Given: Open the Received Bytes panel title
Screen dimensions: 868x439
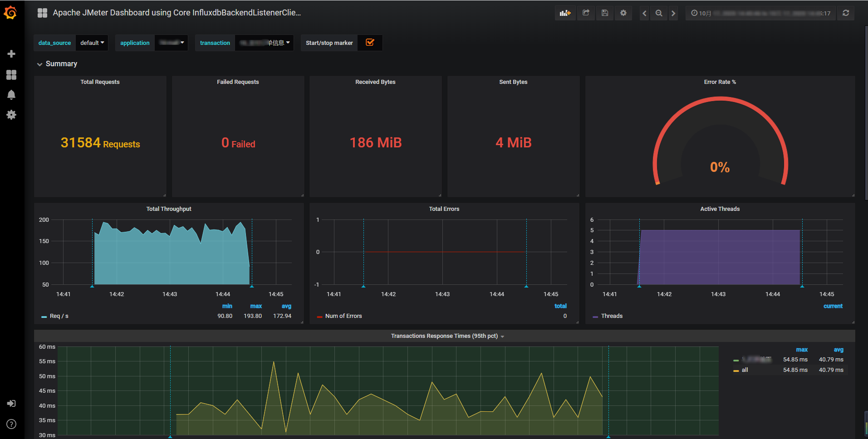Looking at the screenshot, I should [375, 82].
